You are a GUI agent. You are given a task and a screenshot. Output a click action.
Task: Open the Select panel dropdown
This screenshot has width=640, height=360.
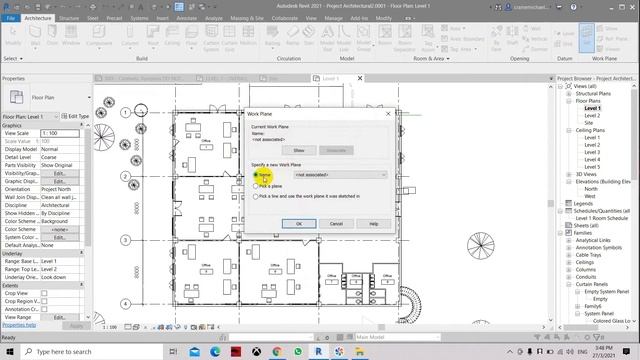click(x=13, y=59)
